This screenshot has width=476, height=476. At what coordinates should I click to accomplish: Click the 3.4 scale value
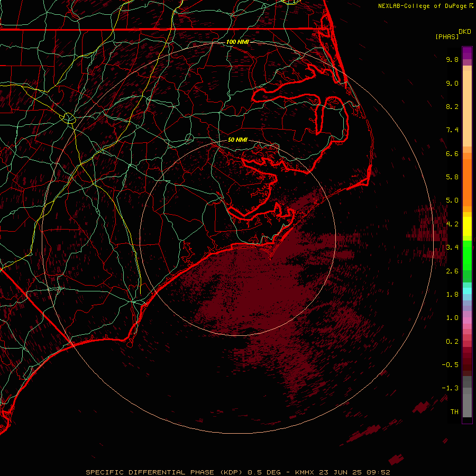coord(452,248)
